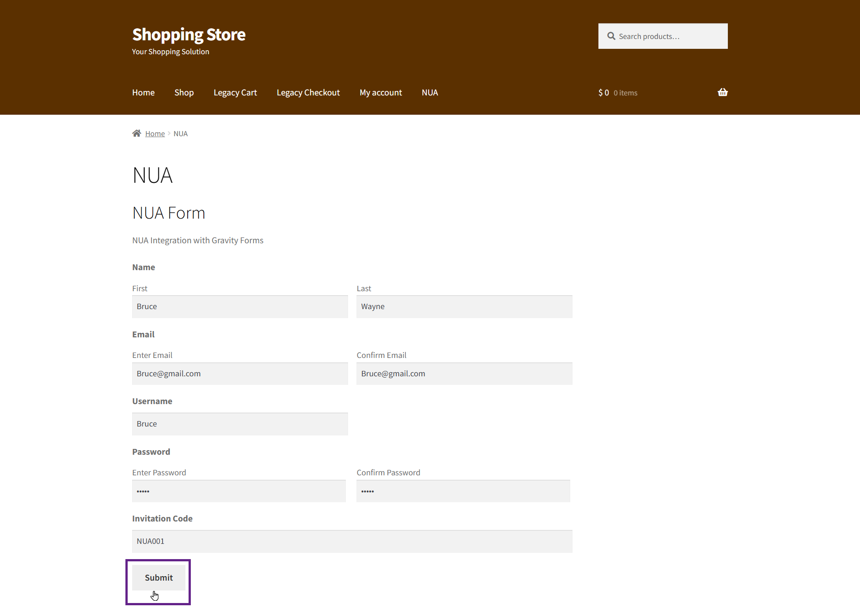The image size is (860, 616).
Task: Open the Shop menu item
Action: (x=184, y=93)
